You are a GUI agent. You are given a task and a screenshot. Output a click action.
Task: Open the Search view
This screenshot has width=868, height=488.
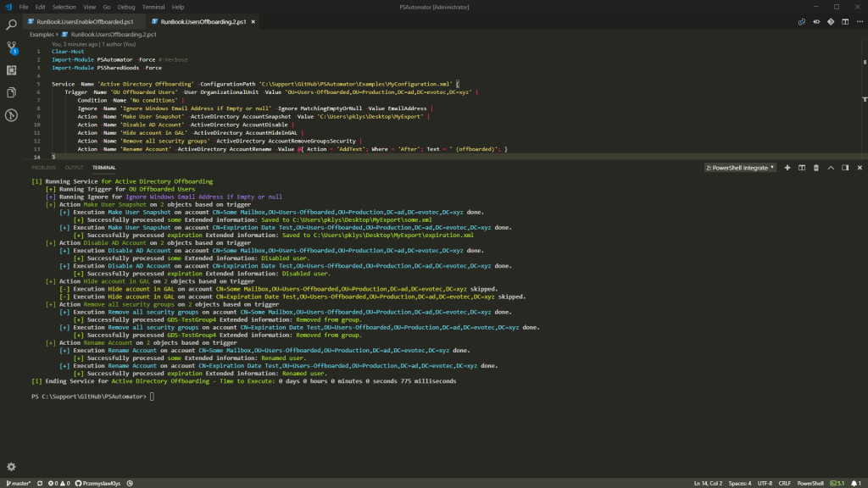point(11,25)
